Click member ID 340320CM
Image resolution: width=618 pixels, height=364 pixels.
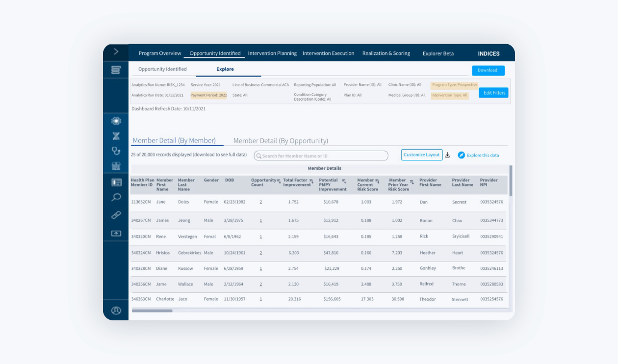[x=141, y=236]
